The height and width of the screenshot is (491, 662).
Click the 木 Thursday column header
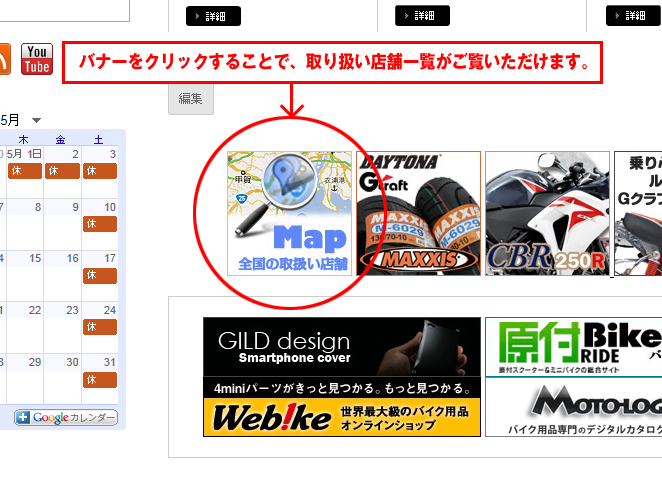[23, 140]
